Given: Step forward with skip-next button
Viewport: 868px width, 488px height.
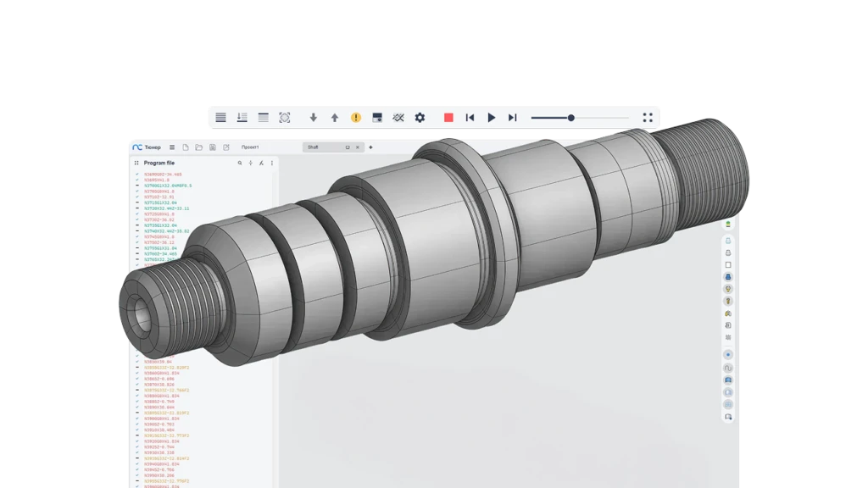Looking at the screenshot, I should (x=512, y=118).
